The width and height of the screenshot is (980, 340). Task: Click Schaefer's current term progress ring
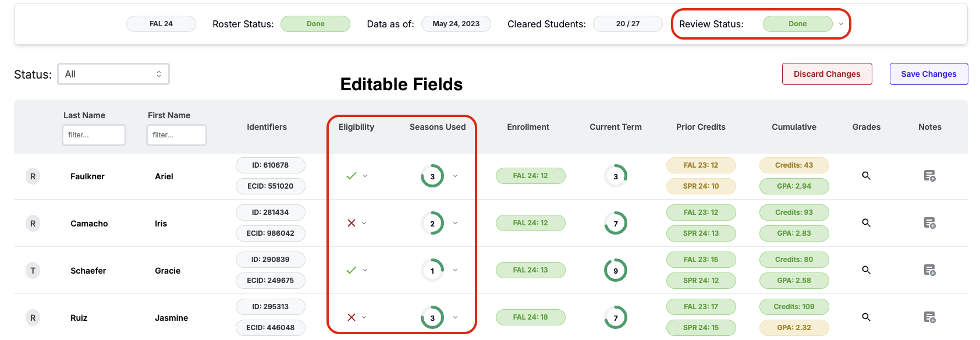(616, 270)
